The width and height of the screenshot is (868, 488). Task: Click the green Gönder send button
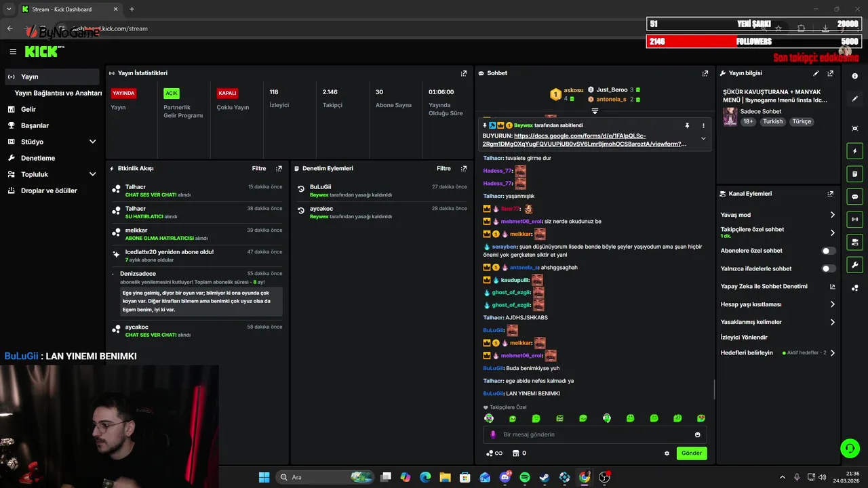pyautogui.click(x=692, y=453)
